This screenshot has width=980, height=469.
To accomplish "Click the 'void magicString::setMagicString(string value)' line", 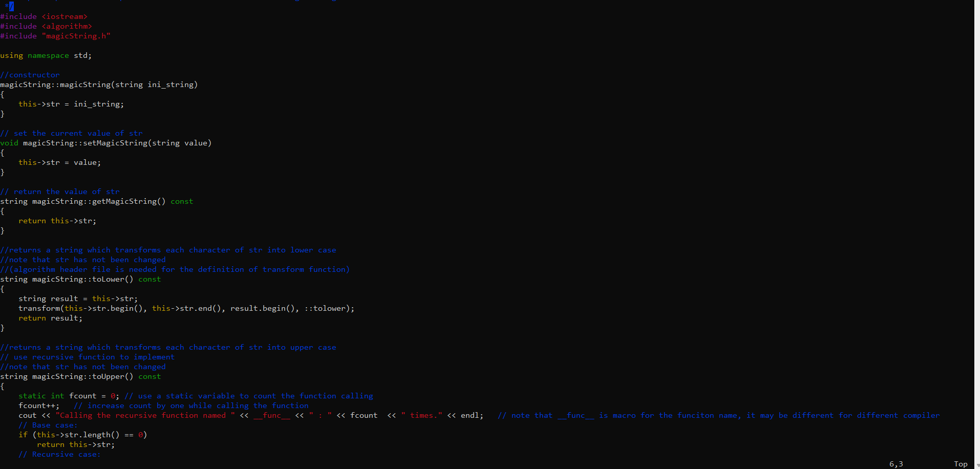I will pos(106,143).
